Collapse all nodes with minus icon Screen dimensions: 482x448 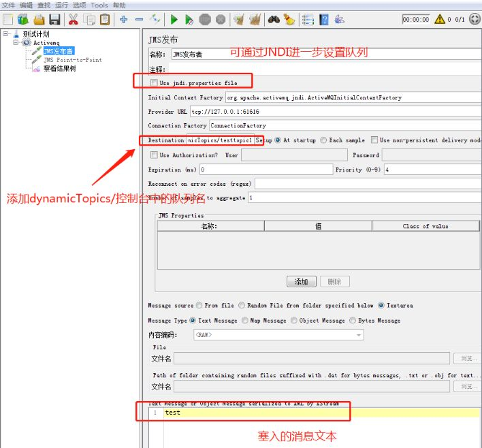(x=140, y=20)
